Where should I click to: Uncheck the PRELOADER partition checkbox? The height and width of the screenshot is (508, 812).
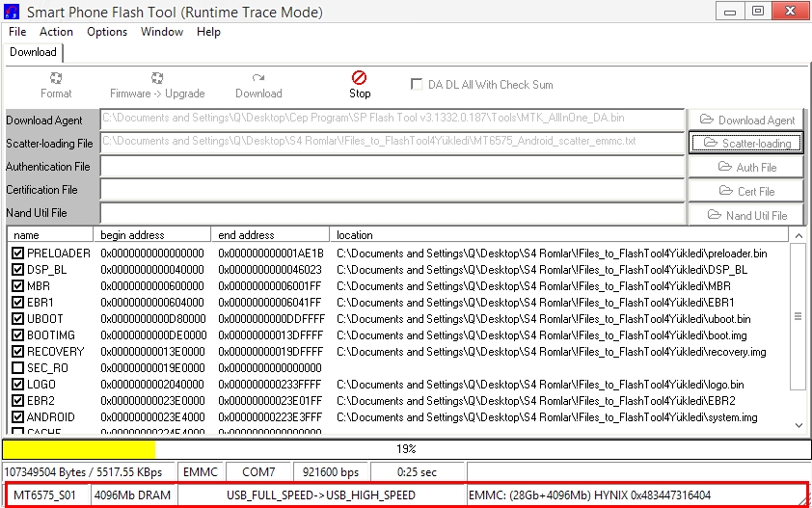(x=17, y=254)
